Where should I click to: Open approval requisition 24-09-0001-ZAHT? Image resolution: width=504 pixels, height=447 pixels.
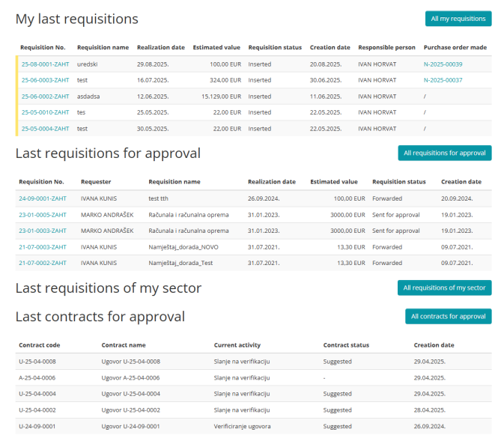43,198
